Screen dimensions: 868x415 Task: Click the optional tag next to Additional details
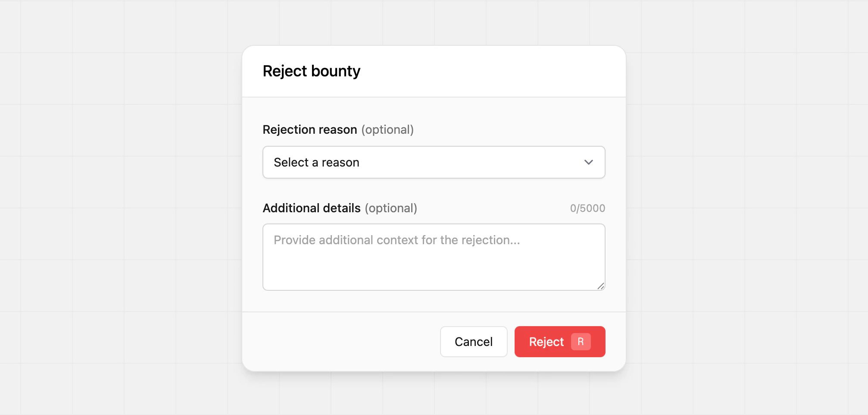pos(391,208)
